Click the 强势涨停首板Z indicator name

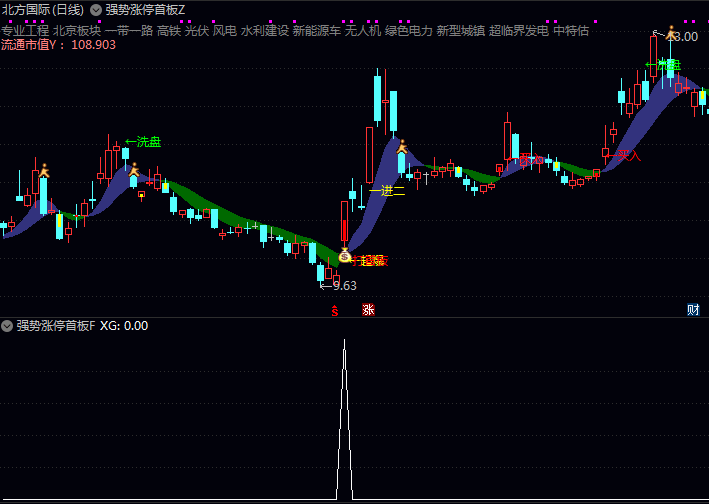pyautogui.click(x=145, y=10)
